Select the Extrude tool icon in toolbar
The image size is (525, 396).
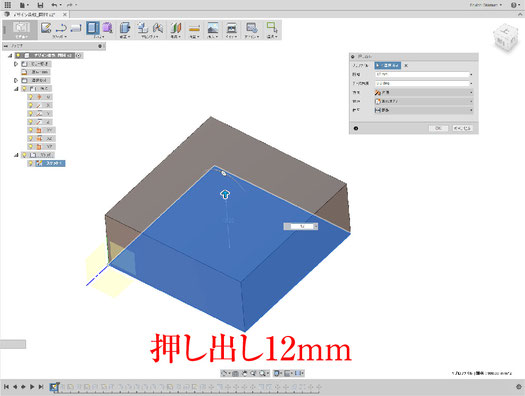93,28
